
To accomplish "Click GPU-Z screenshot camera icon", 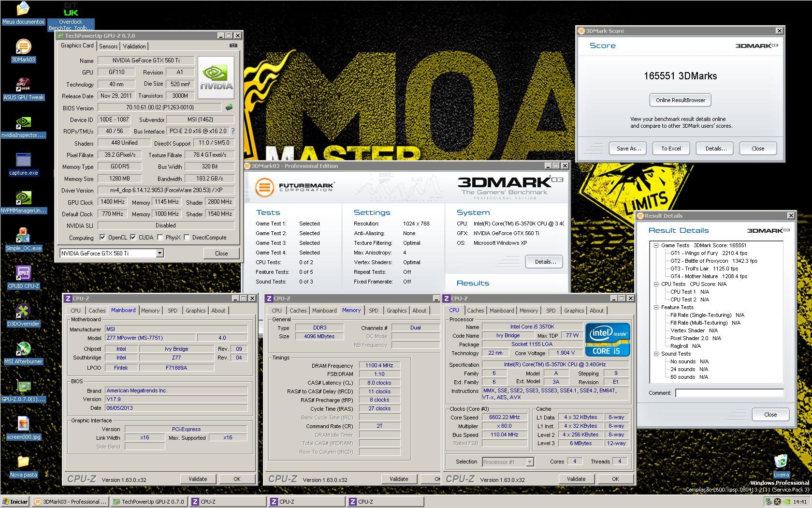I will coord(233,45).
